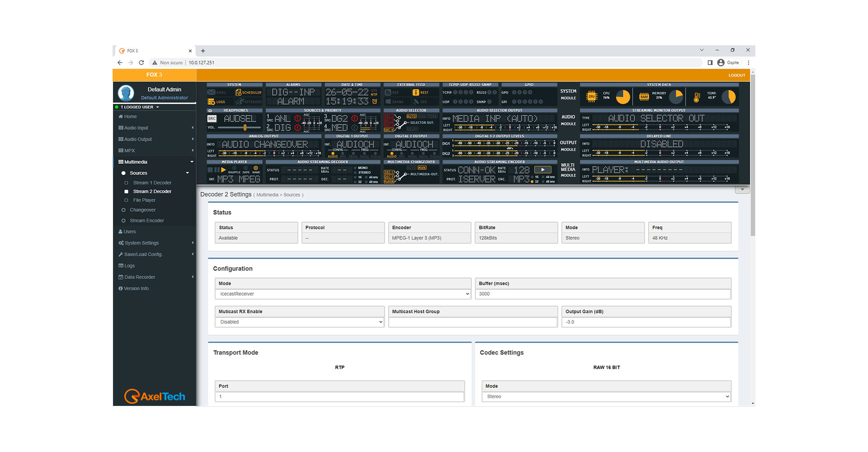Click the Logs icon in System panel
The height and width of the screenshot is (452, 868).
pyautogui.click(x=211, y=102)
